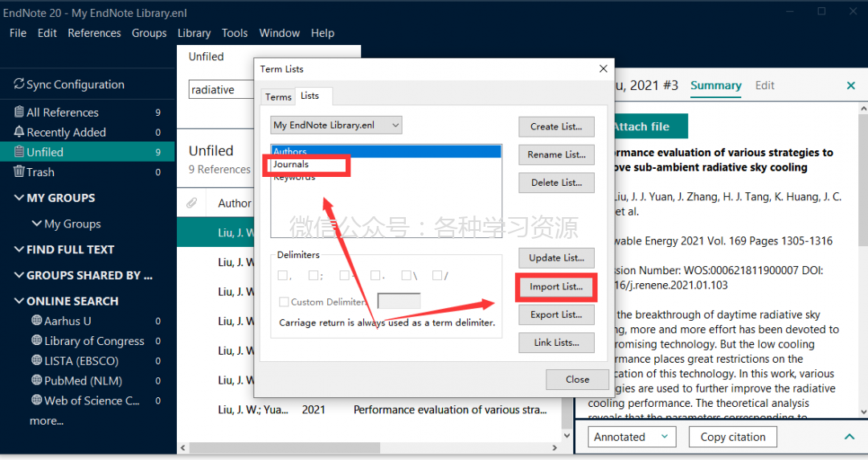Close the reference summary panel
Image resolution: width=868 pixels, height=460 pixels.
point(851,85)
